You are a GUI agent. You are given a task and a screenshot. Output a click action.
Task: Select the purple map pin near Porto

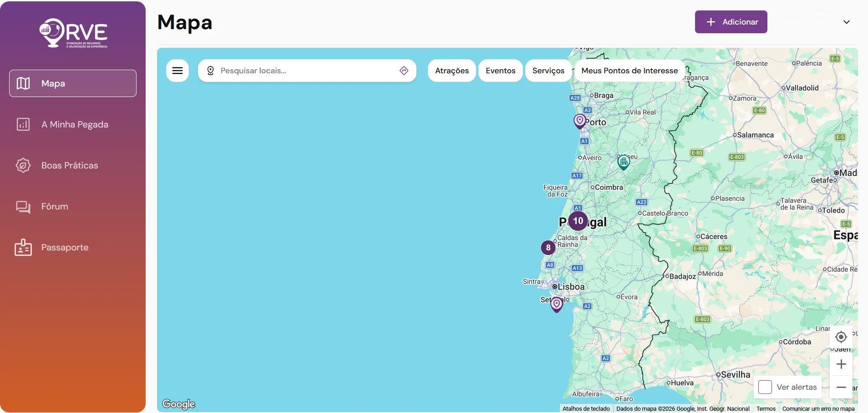579,121
